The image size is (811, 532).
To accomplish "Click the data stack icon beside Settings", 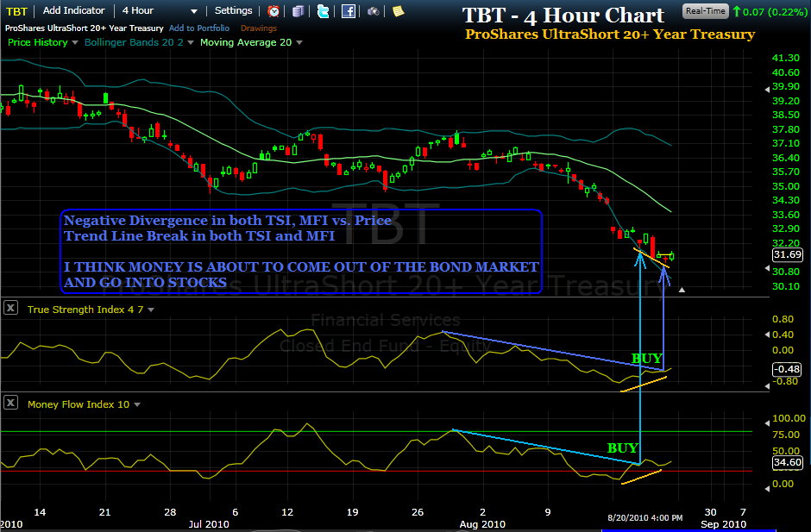I will [x=298, y=11].
